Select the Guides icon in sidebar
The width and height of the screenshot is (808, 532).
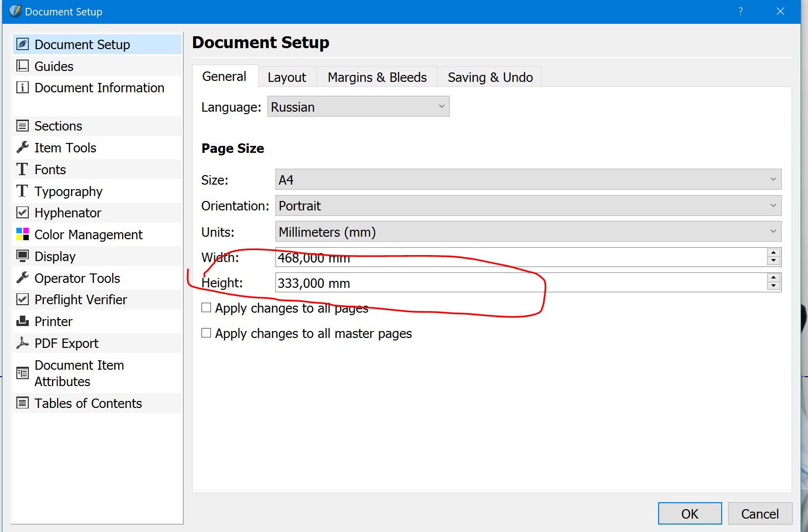[22, 66]
